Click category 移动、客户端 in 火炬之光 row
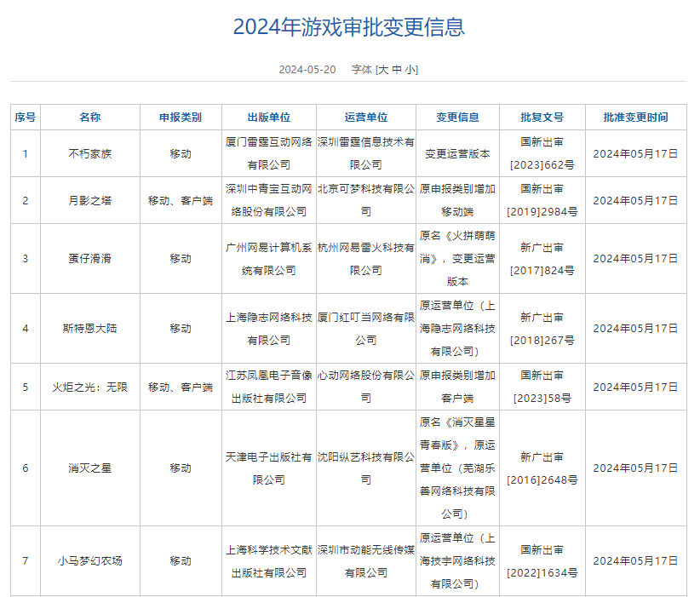 pos(181,387)
